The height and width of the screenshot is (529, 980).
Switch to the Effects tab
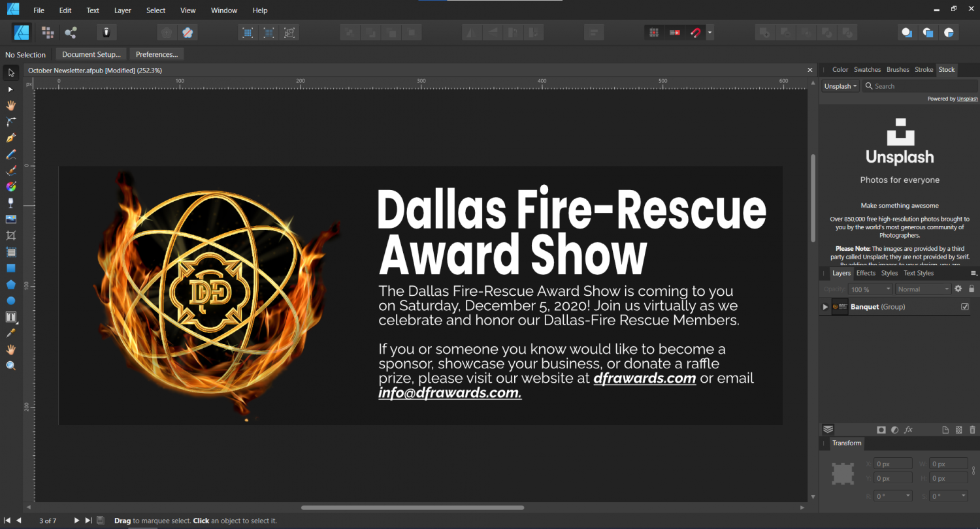[x=866, y=273]
